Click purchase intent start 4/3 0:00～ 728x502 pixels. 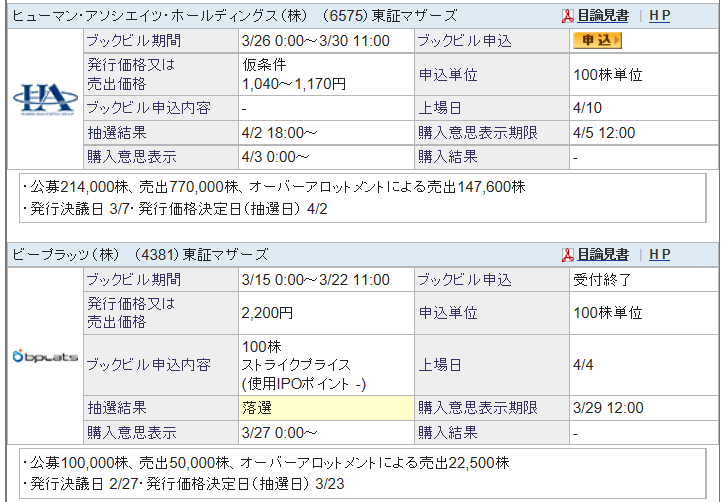275,157
